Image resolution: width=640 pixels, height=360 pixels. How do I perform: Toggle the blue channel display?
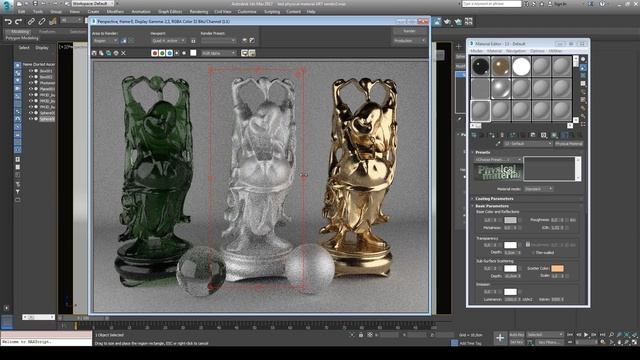coord(169,53)
